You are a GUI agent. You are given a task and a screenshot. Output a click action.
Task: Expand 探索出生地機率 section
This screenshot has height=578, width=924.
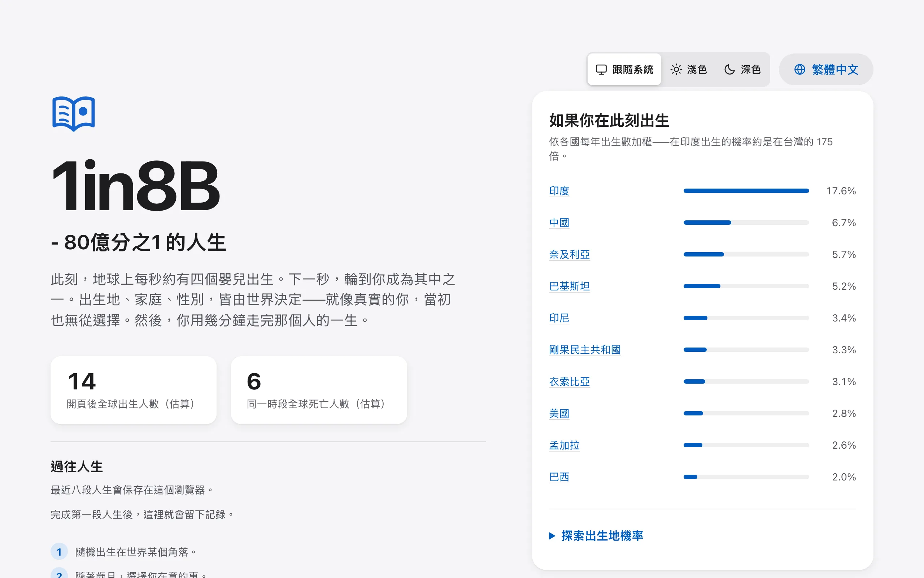point(596,536)
